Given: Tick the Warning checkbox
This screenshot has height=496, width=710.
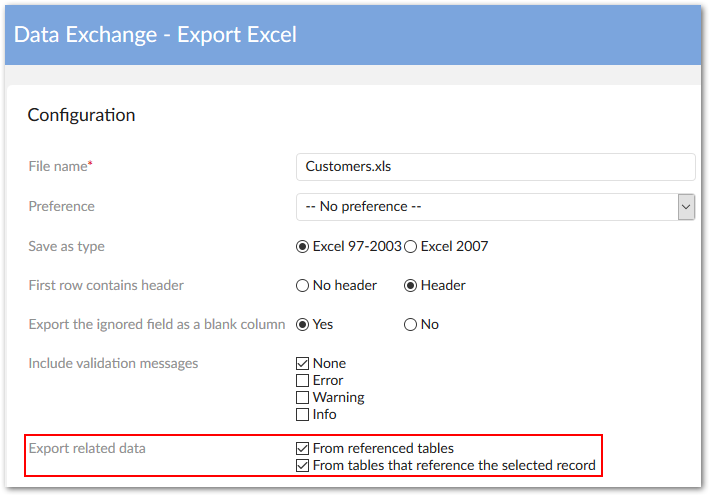Looking at the screenshot, I should pyautogui.click(x=303, y=398).
